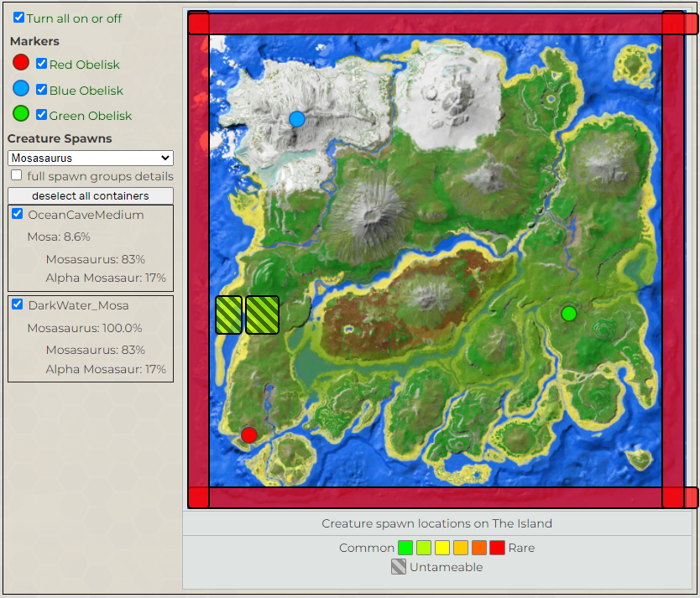Click the yellow legend swatch
The image size is (700, 598).
click(442, 548)
